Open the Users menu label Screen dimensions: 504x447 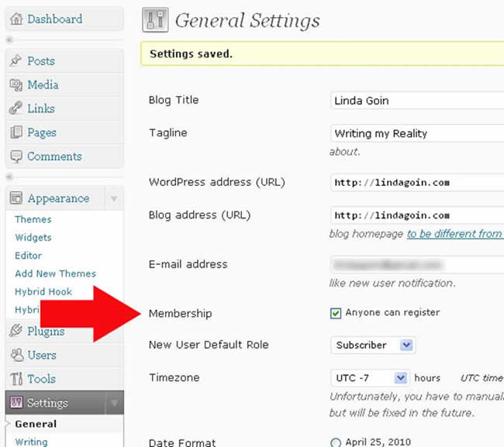[42, 355]
